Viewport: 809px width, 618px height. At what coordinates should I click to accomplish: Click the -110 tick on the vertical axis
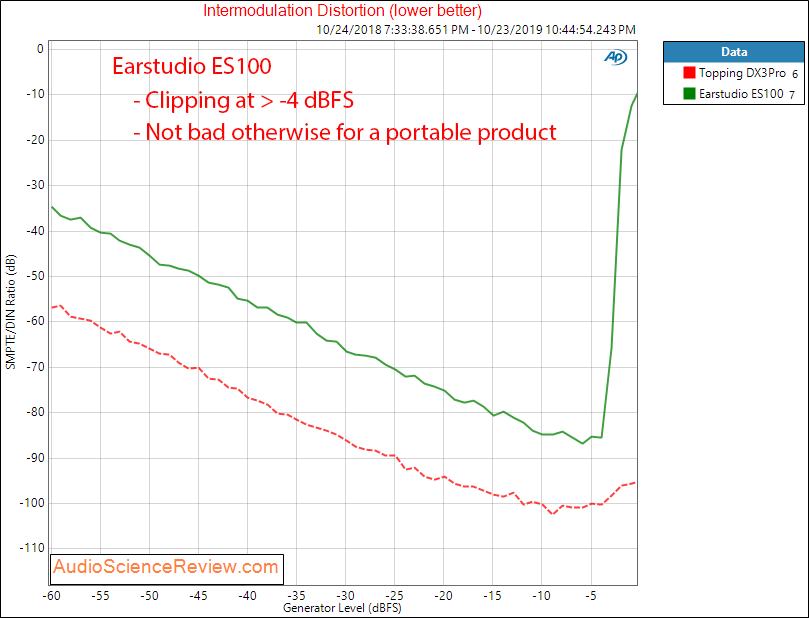(33, 548)
